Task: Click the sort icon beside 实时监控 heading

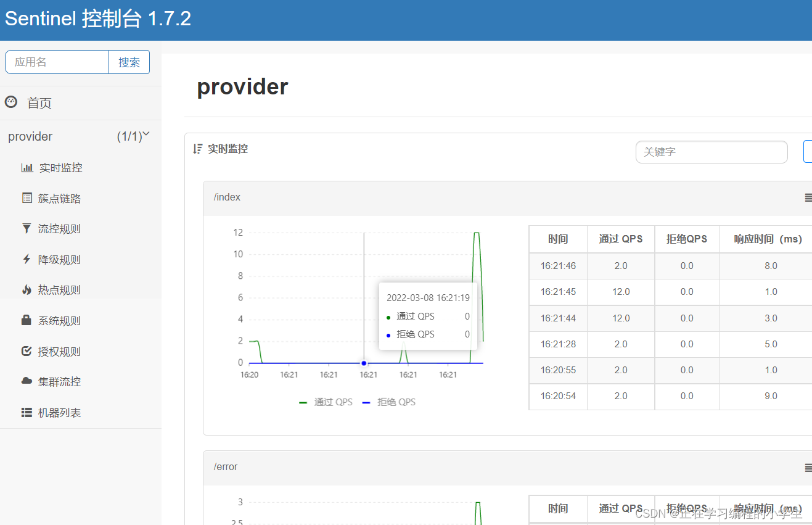Action: click(x=197, y=149)
